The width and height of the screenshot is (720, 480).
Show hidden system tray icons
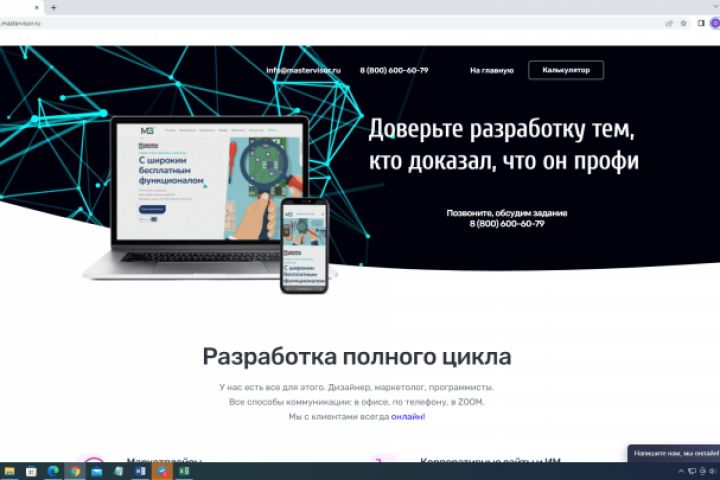click(681, 471)
